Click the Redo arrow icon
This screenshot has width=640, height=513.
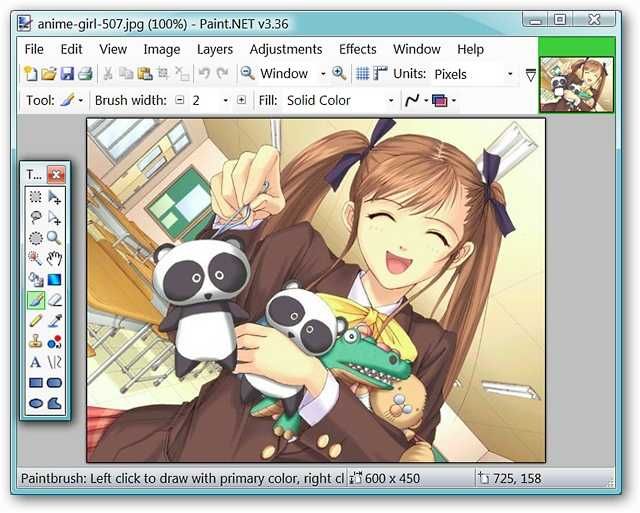[x=222, y=74]
